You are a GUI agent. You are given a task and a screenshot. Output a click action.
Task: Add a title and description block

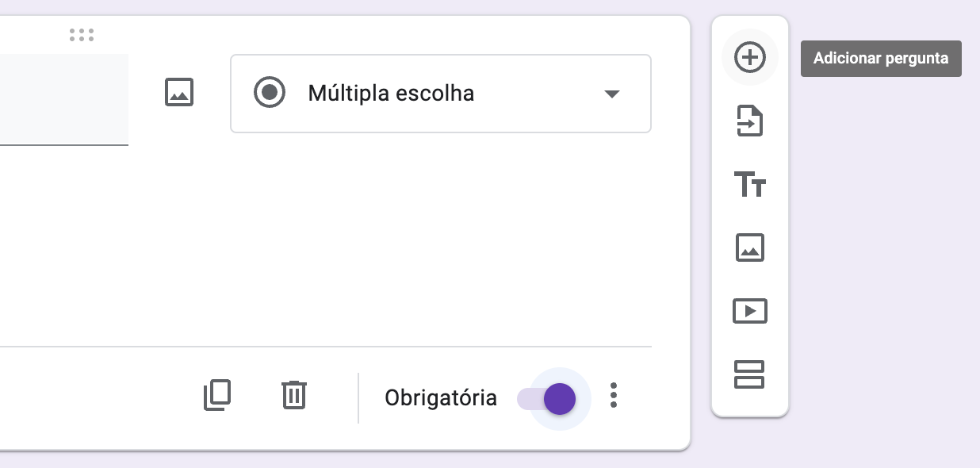point(750,185)
